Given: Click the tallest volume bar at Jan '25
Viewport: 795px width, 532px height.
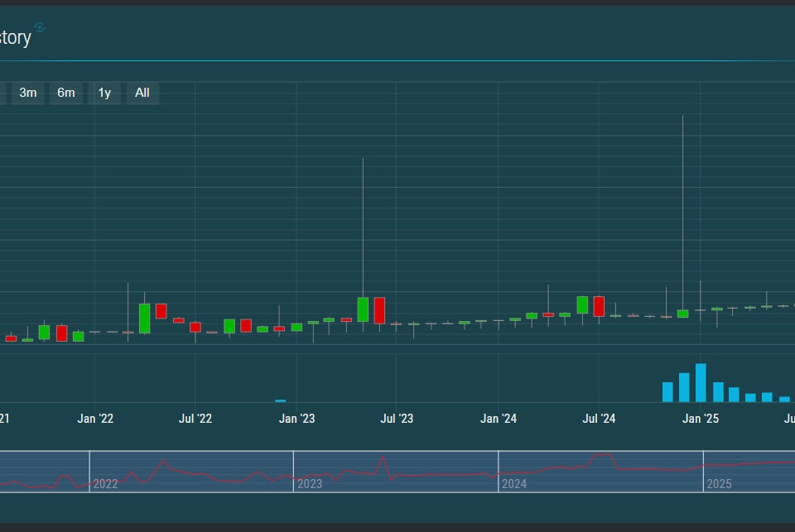Looking at the screenshot, I should coord(701,383).
